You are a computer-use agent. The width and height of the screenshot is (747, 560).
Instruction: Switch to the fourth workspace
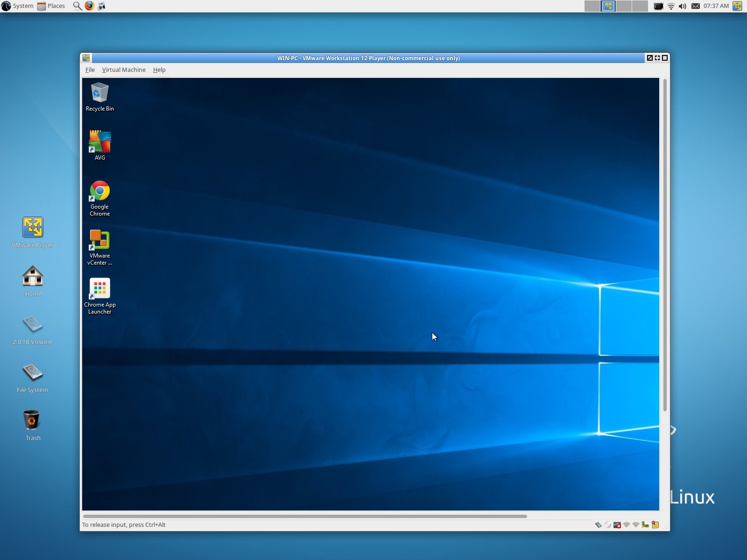(x=640, y=6)
